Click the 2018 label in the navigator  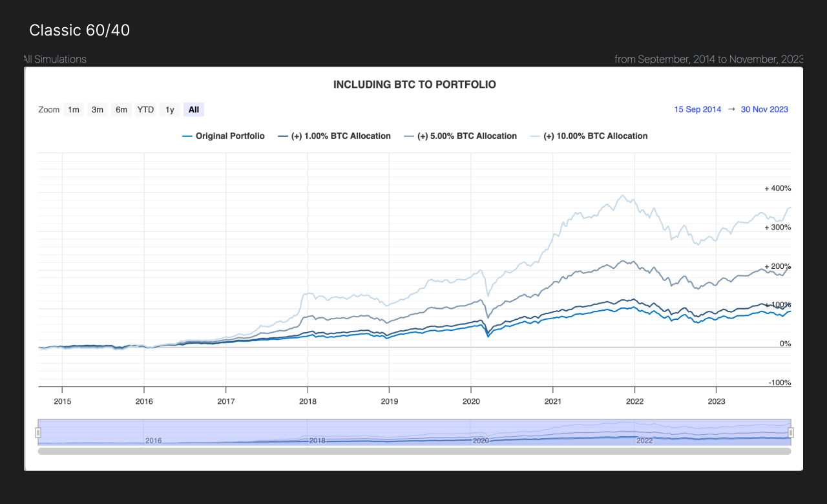(x=317, y=441)
